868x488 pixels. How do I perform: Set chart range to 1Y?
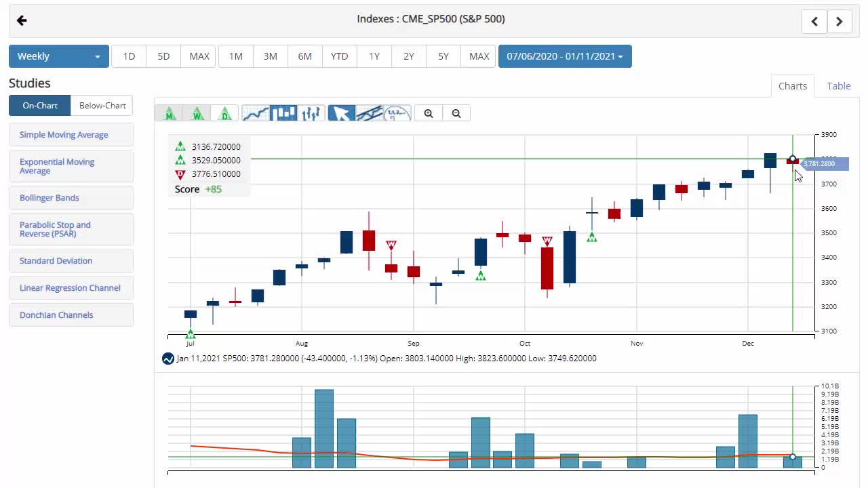click(374, 56)
